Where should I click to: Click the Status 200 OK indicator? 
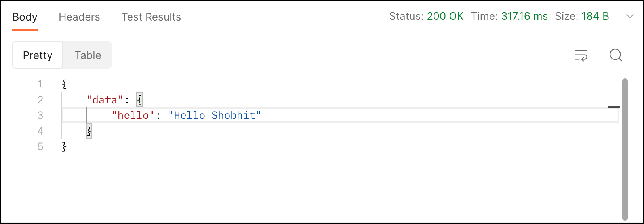pyautogui.click(x=426, y=16)
